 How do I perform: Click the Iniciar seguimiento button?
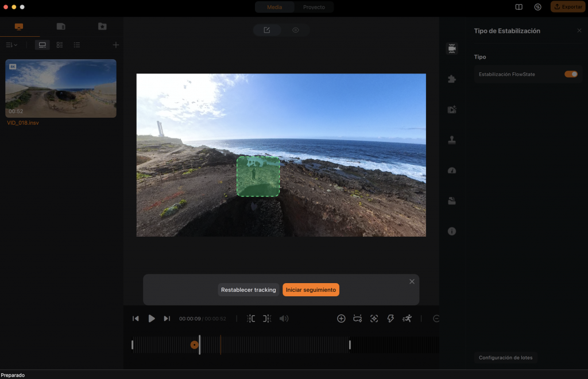311,290
